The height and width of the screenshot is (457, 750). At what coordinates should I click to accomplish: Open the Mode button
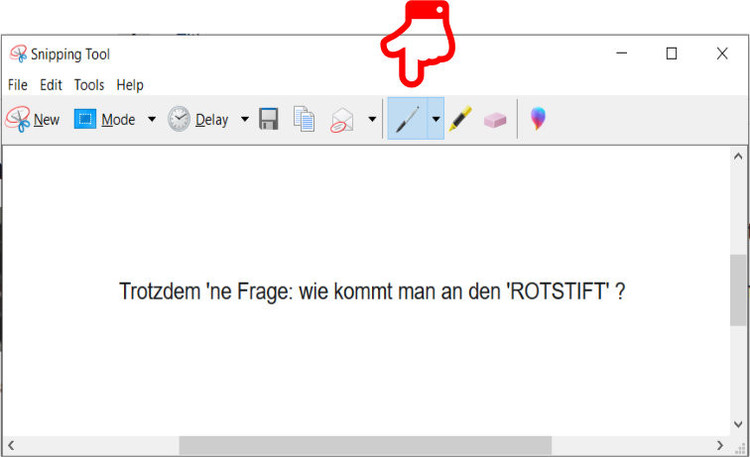[x=104, y=119]
